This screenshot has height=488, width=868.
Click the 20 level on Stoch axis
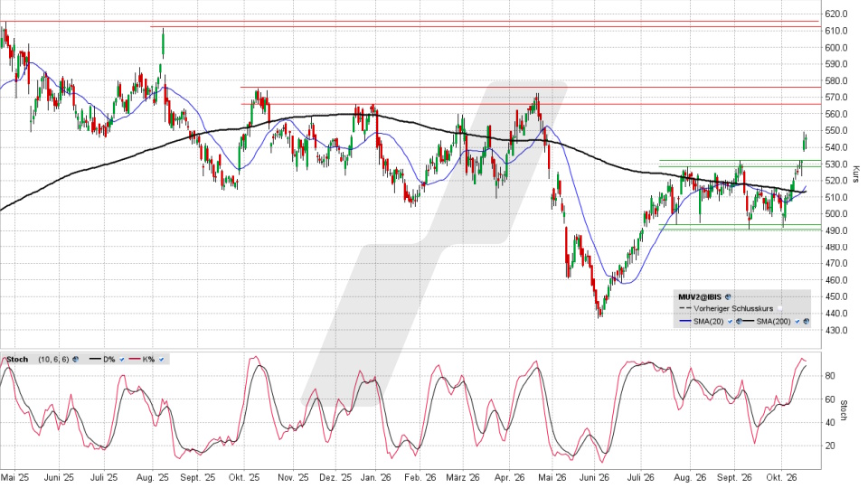point(829,446)
